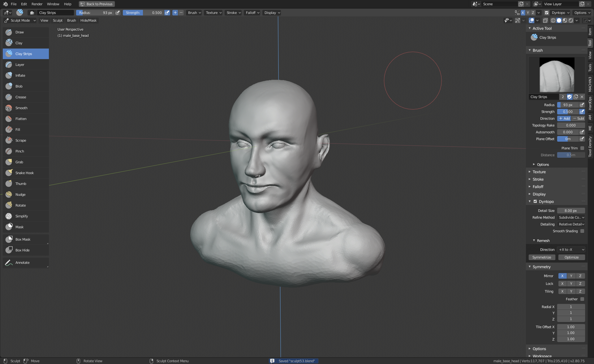This screenshot has height=364, width=594.
Task: Open the Hide/Mask header menu
Action: point(88,20)
